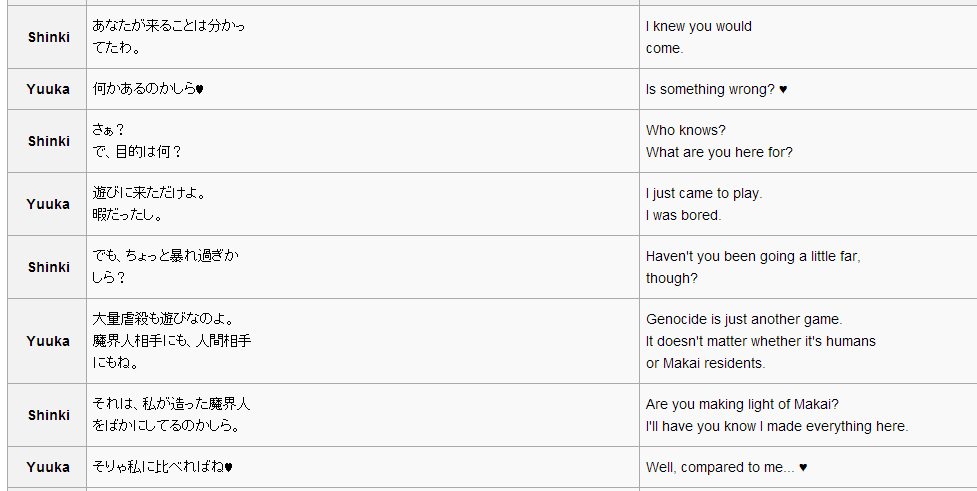
Task: Click the Japanese line 大量虐殺も遊びなのよ。
Action: point(163,319)
